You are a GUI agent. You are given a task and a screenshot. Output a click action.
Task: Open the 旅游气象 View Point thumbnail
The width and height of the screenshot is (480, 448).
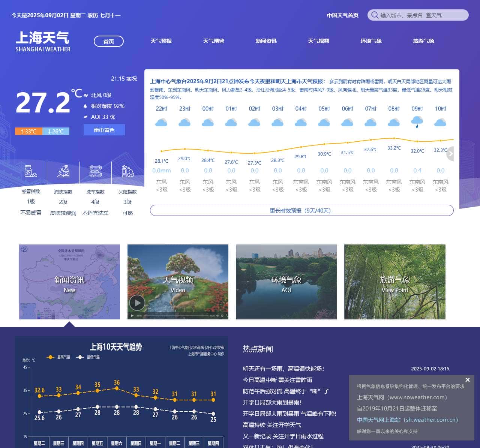[x=395, y=282]
